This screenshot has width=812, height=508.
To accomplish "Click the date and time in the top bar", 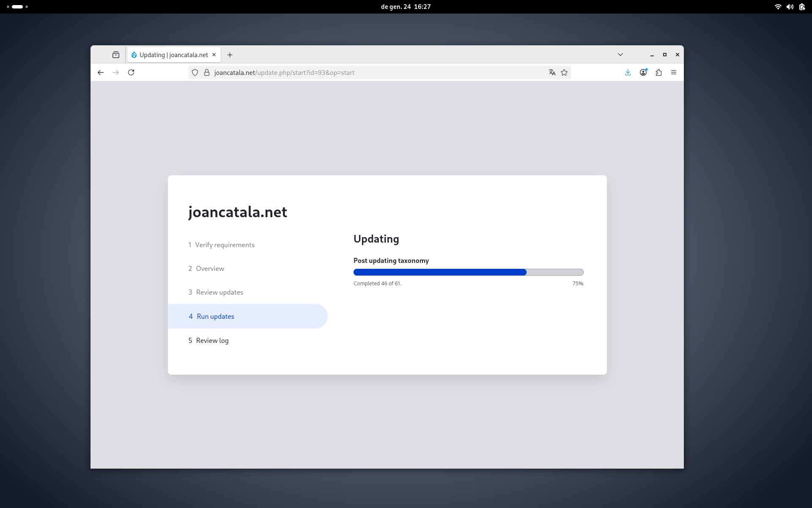I will 405,6.
